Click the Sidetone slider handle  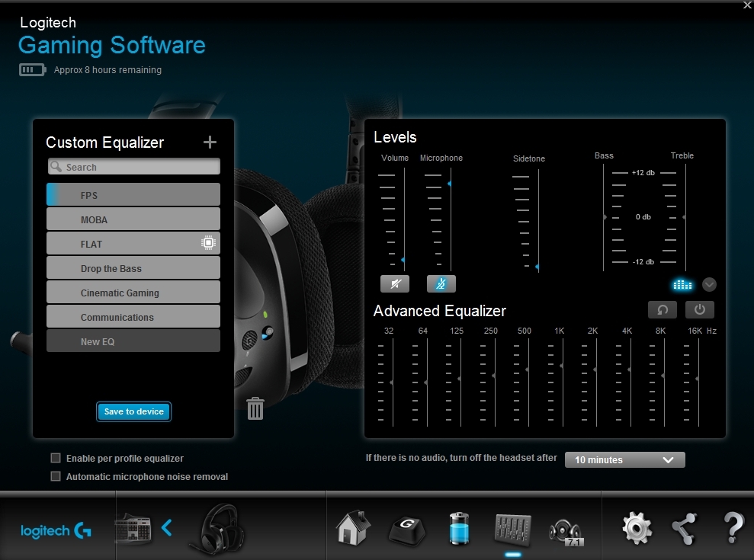pos(537,267)
